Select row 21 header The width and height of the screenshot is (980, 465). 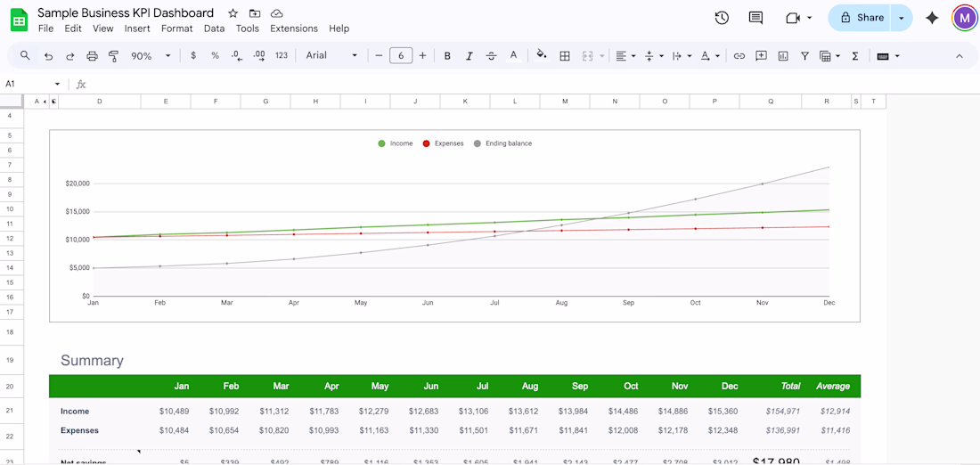tap(12, 412)
